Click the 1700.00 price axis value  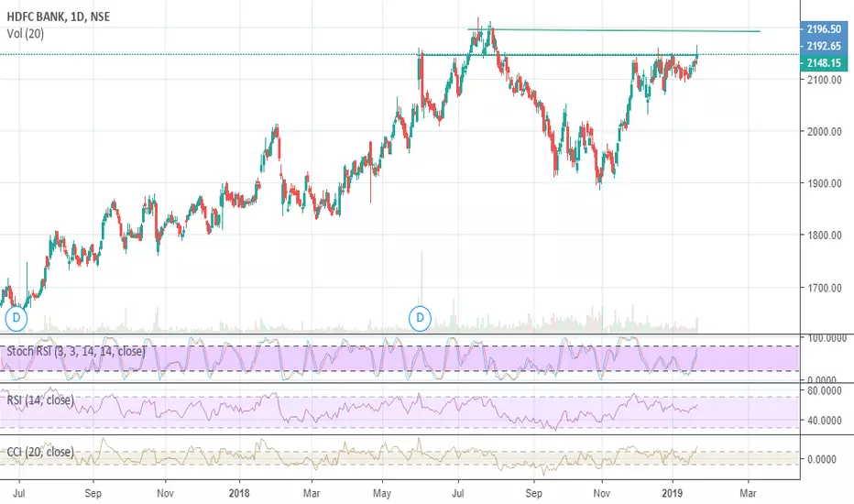pos(824,288)
